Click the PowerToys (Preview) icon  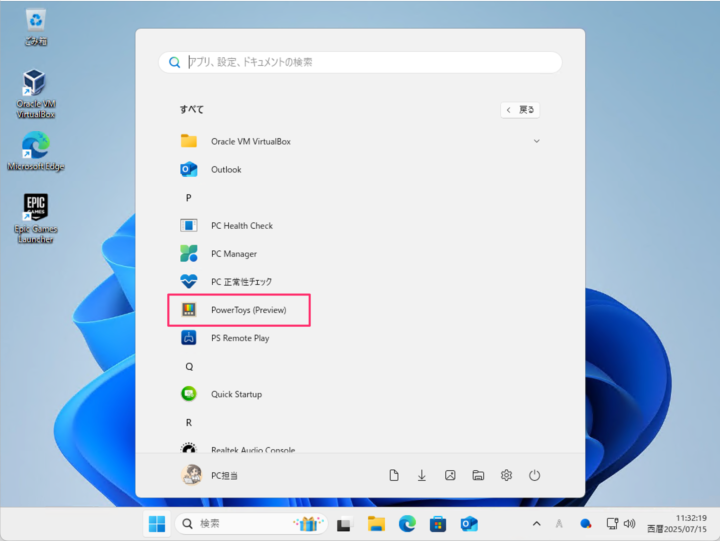click(x=189, y=310)
